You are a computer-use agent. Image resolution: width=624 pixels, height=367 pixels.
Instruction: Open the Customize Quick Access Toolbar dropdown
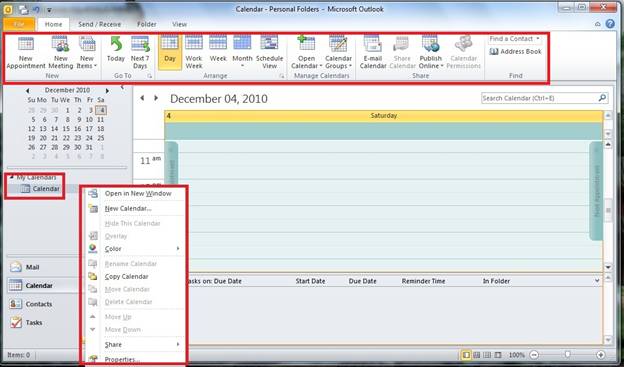pyautogui.click(x=49, y=10)
